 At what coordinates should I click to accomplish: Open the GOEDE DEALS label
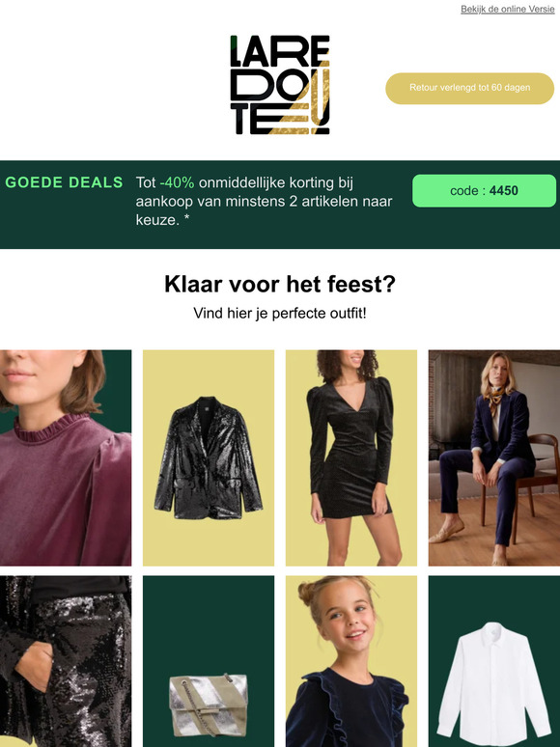click(64, 182)
